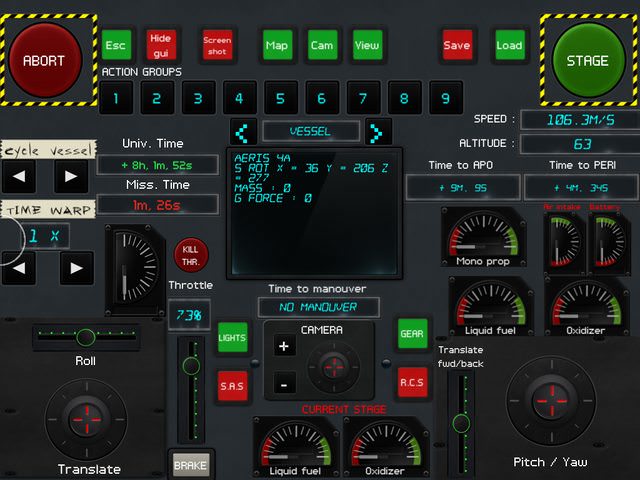Click the Mono prop gauge
This screenshot has height=480, width=640.
pos(484,237)
